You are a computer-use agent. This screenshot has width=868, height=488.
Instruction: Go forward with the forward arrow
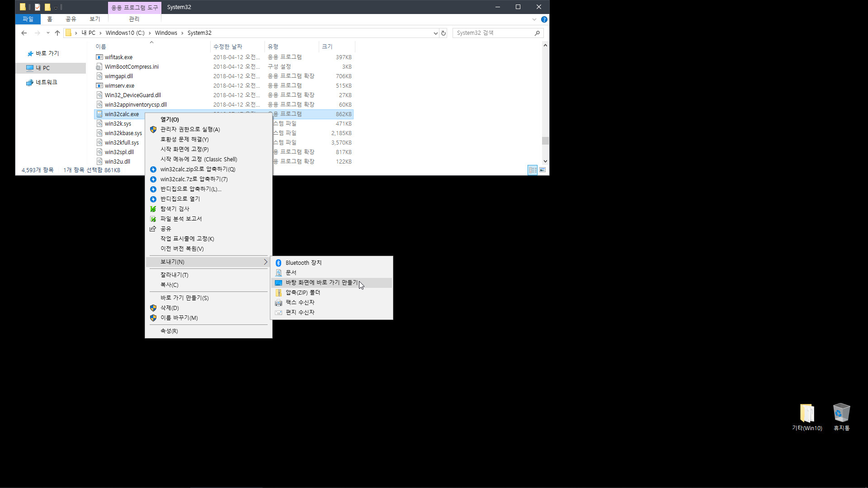38,33
